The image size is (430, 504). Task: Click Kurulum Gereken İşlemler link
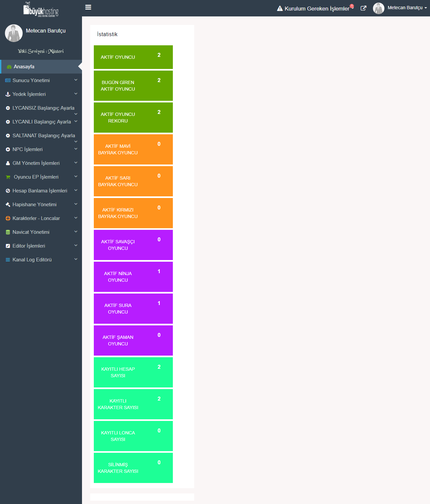coord(317,9)
